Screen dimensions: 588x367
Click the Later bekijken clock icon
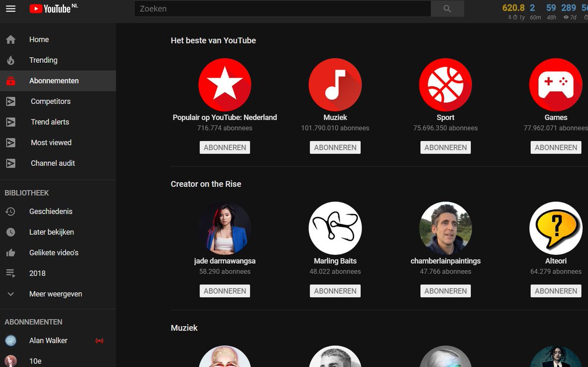pyautogui.click(x=11, y=232)
